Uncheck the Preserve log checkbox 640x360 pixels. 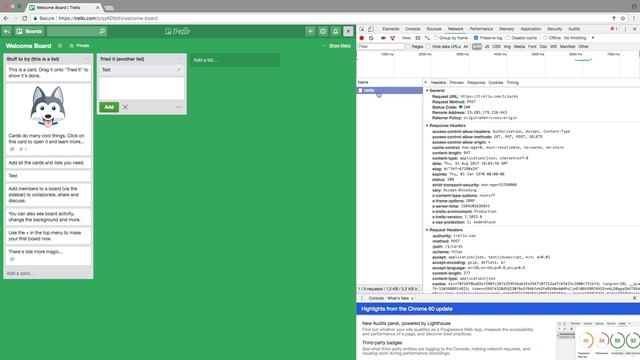tap(476, 38)
